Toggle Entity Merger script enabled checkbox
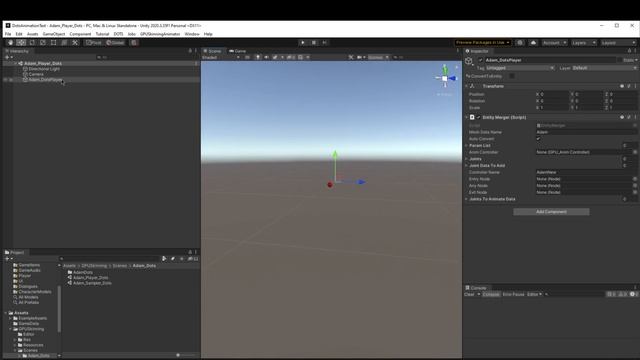Viewport: 640px width, 360px height. click(x=478, y=117)
